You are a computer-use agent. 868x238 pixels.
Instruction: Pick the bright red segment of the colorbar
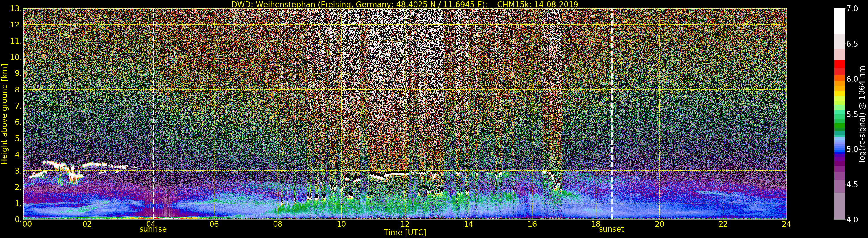(x=839, y=64)
